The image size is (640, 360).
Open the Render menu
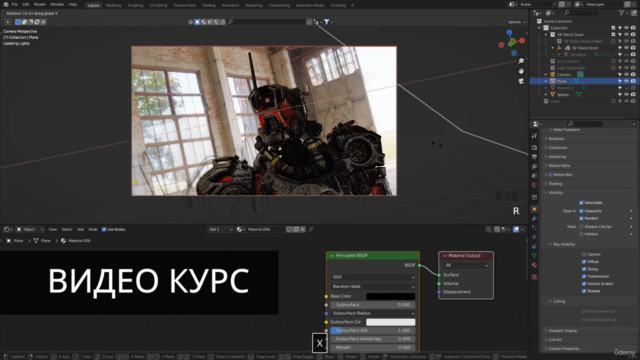(x=40, y=4)
